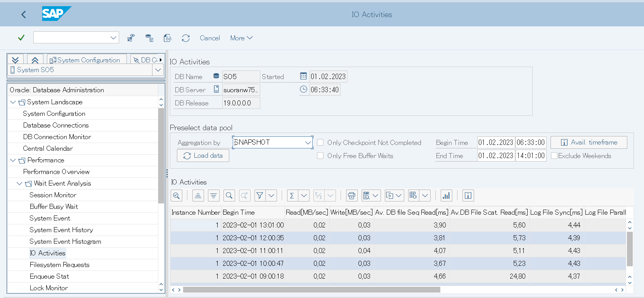Click the Load data button
Screen dimensions: 644x298
point(203,156)
